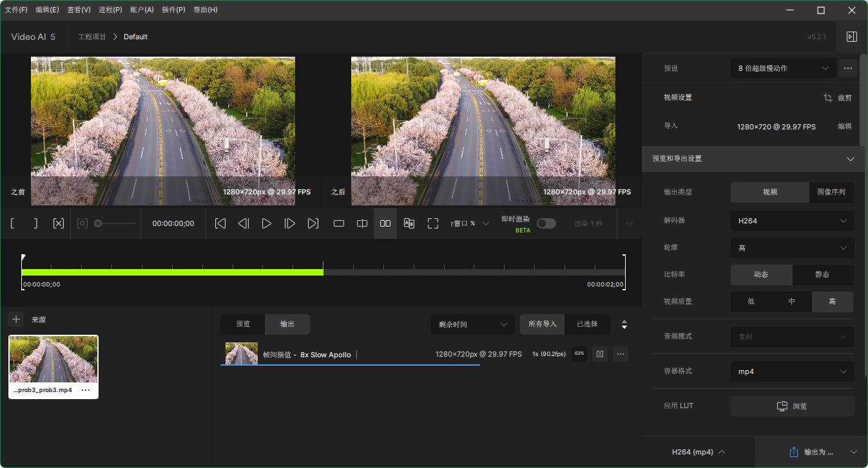Click the Browse LUT button

[793, 406]
